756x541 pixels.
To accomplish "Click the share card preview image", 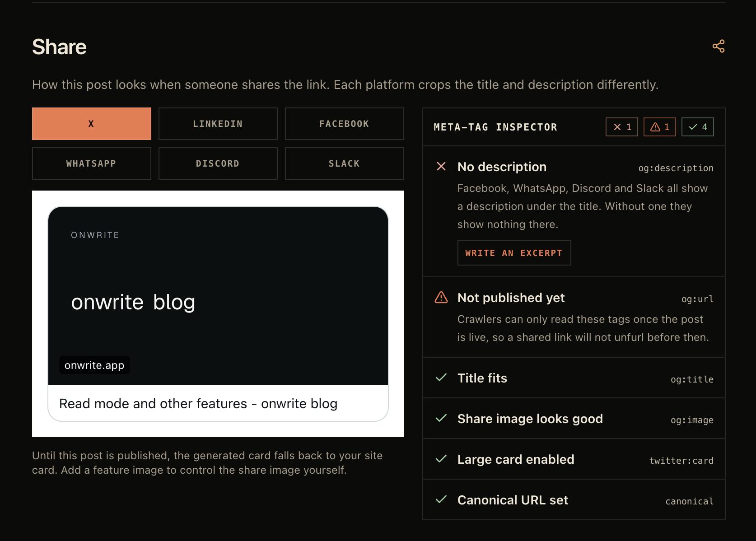I will [x=218, y=296].
